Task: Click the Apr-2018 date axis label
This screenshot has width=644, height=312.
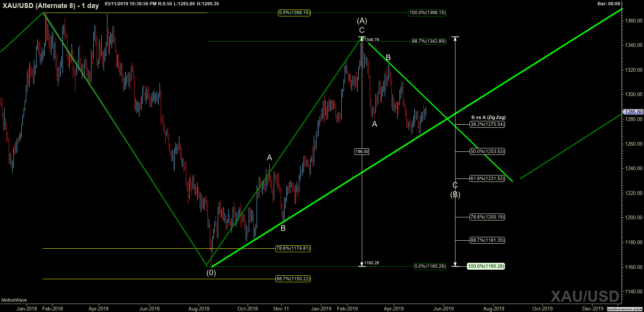Action: point(99,309)
